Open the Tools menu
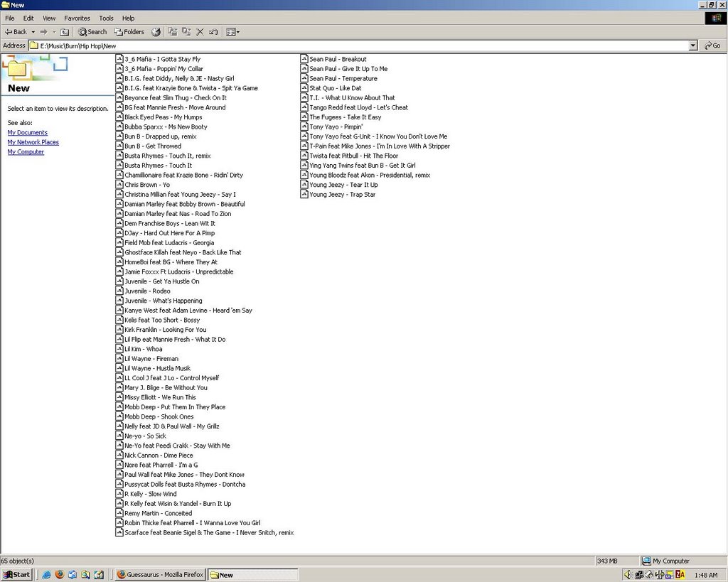This screenshot has width=728, height=582. click(106, 18)
